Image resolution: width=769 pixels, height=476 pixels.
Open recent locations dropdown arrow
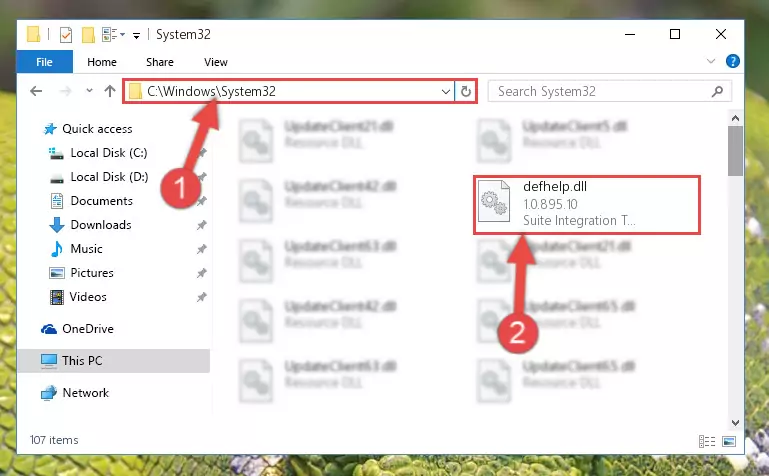pos(89,91)
